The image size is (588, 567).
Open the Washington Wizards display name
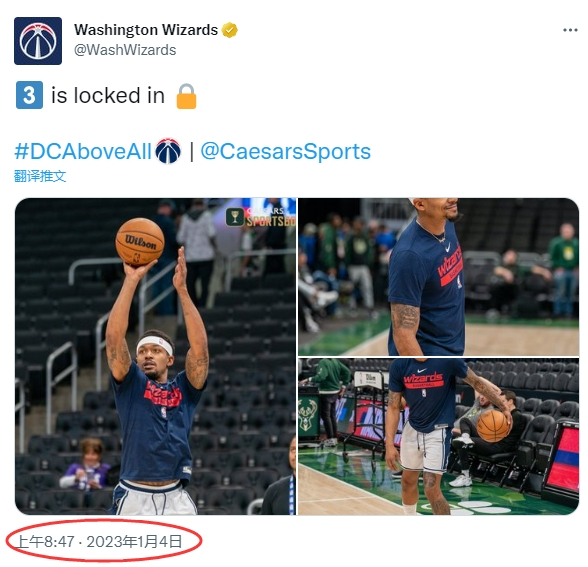point(146,30)
